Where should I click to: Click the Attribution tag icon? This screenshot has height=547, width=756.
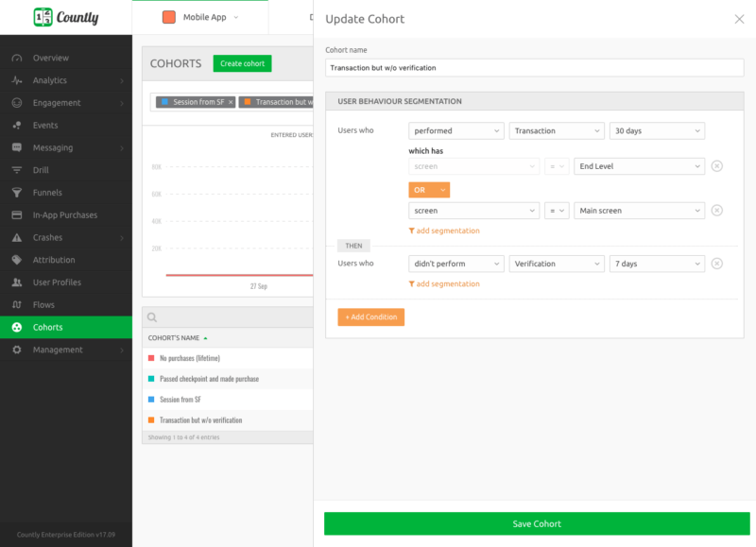pyautogui.click(x=16, y=261)
